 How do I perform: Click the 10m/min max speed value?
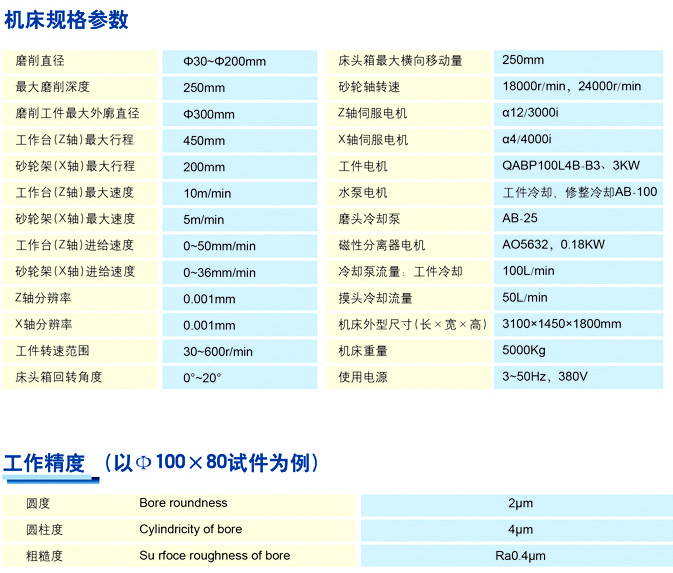[x=207, y=193]
